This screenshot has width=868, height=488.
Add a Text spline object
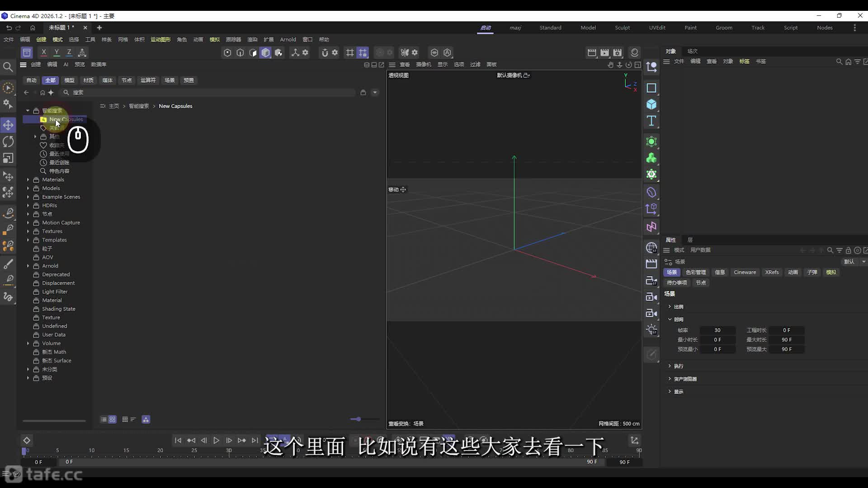[x=651, y=121]
